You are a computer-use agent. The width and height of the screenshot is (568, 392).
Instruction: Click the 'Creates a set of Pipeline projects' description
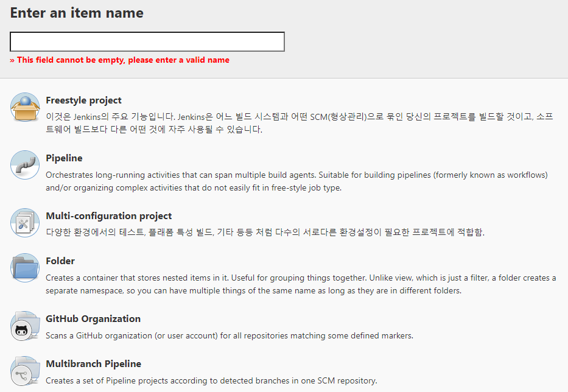click(211, 381)
